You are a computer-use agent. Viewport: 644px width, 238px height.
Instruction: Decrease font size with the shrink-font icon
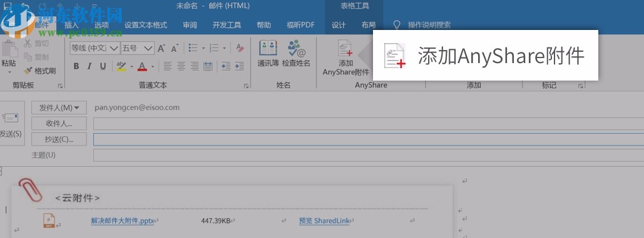point(175,48)
